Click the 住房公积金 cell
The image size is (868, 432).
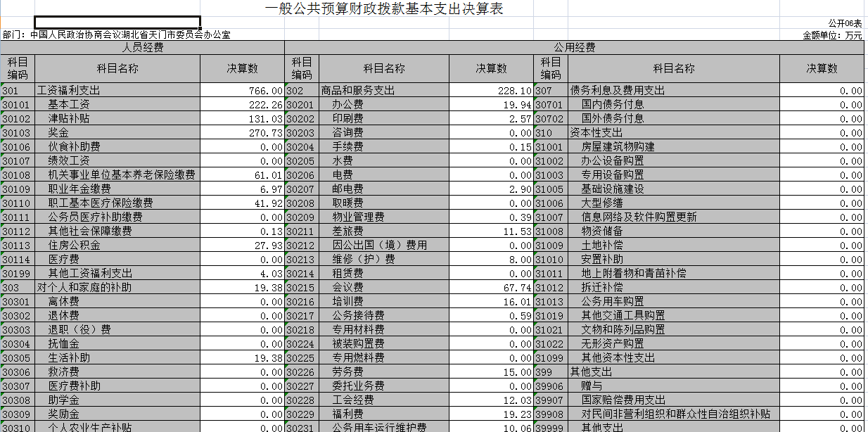117,246
